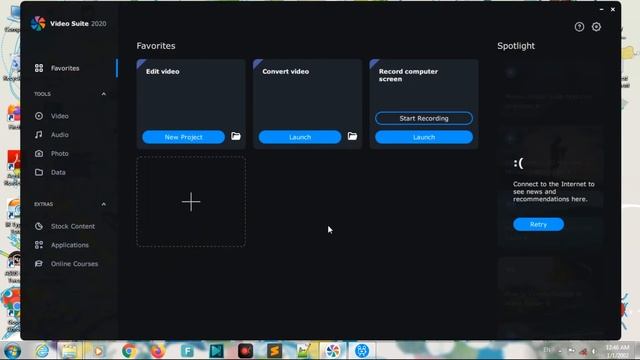Launch the Convert video tool
Image resolution: width=640 pixels, height=360 pixels.
pyautogui.click(x=300, y=137)
